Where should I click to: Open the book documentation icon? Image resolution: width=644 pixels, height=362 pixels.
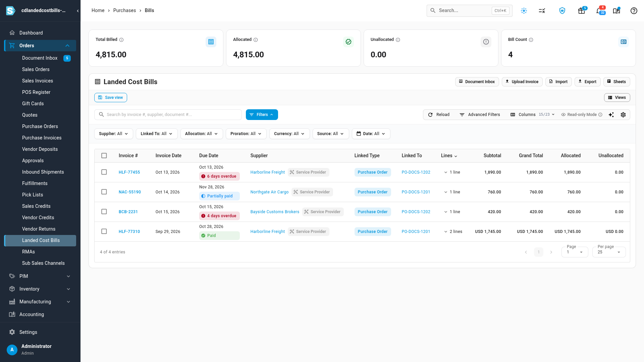[616, 11]
